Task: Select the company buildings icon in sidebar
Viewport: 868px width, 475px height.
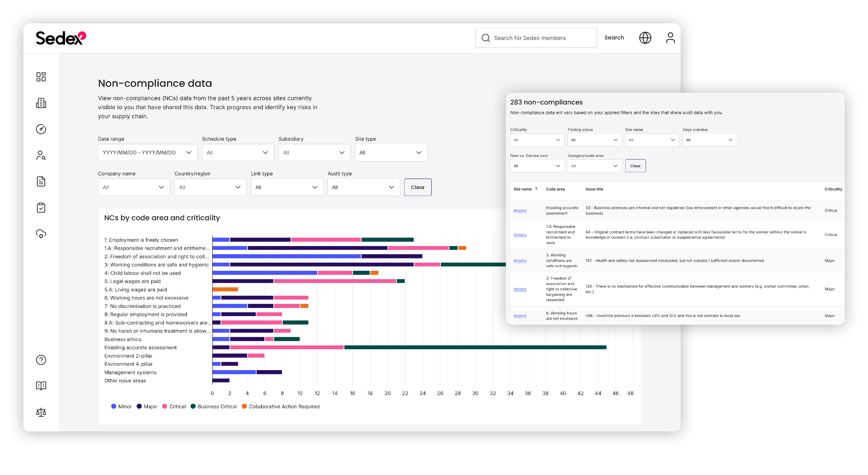Action: pos(41,103)
